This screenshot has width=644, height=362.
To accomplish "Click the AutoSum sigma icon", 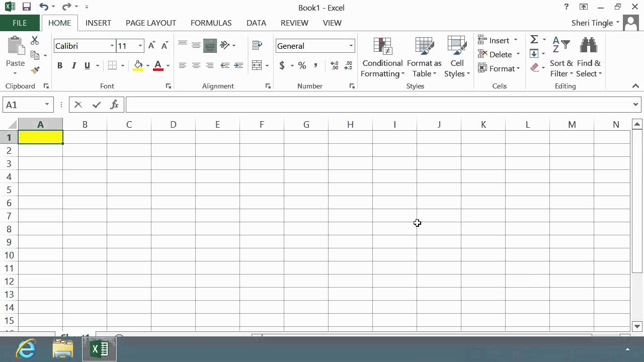I will (534, 40).
